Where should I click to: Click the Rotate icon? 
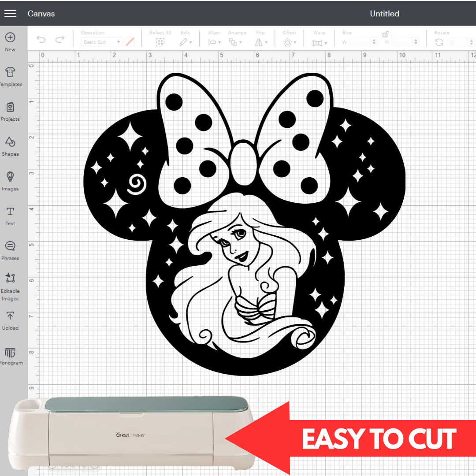tap(439, 42)
